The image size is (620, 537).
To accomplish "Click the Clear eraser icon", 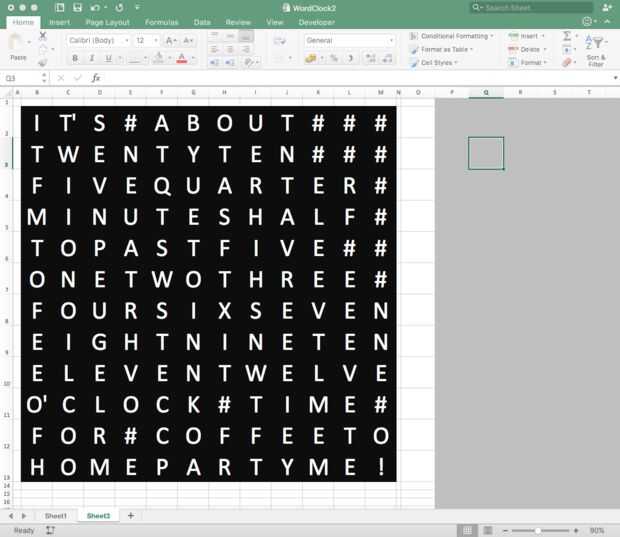I will point(567,62).
